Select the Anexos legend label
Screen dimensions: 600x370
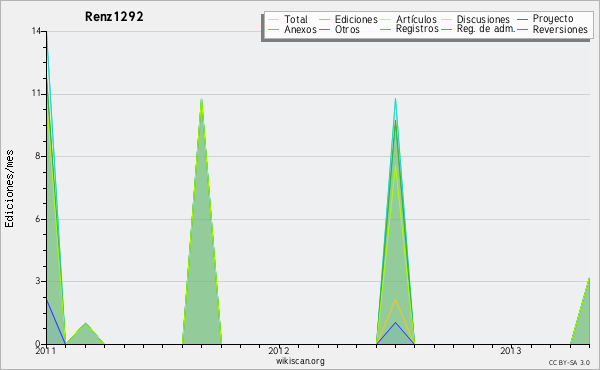pos(300,29)
